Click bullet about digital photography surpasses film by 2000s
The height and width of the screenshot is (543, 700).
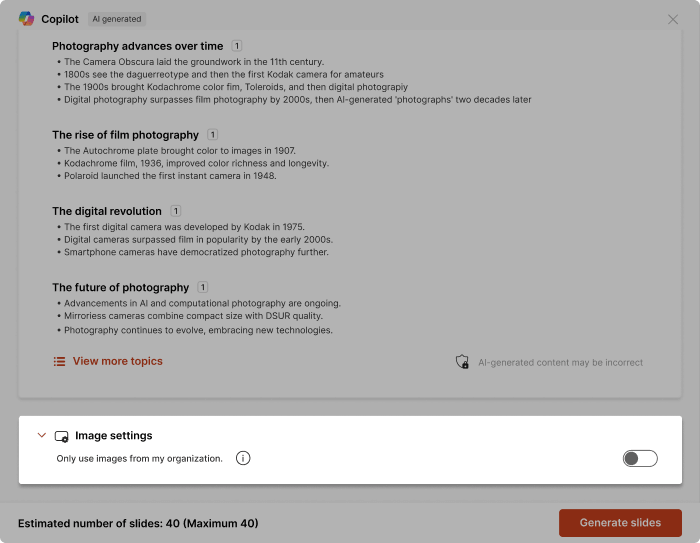click(298, 99)
